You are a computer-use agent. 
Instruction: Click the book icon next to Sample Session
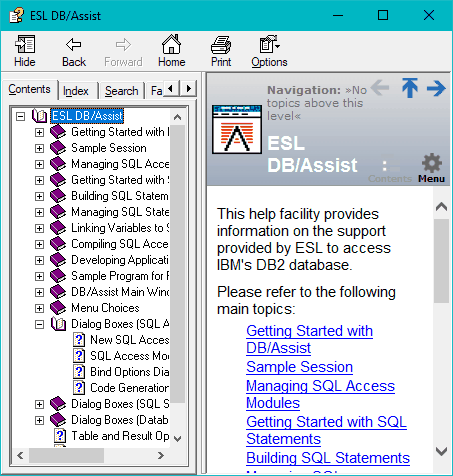pos(58,148)
